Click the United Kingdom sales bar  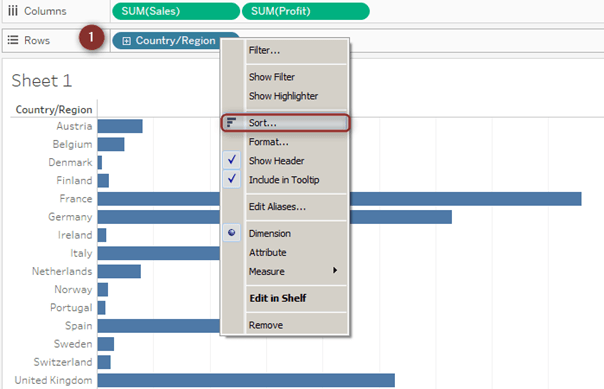[x=246, y=380]
